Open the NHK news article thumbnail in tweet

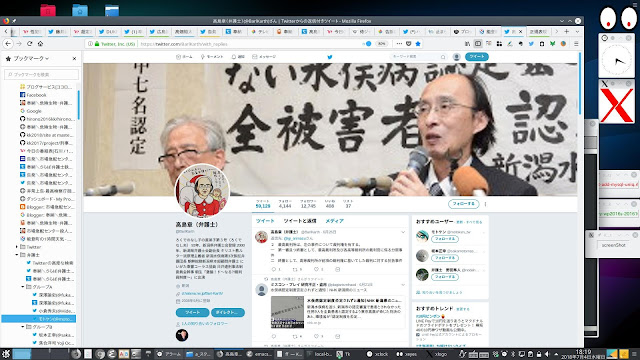coord(287,312)
